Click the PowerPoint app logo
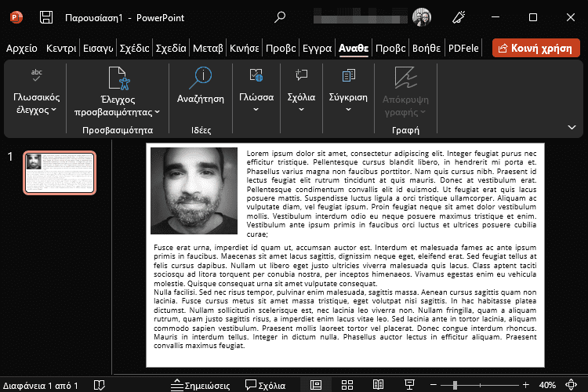 click(x=16, y=17)
